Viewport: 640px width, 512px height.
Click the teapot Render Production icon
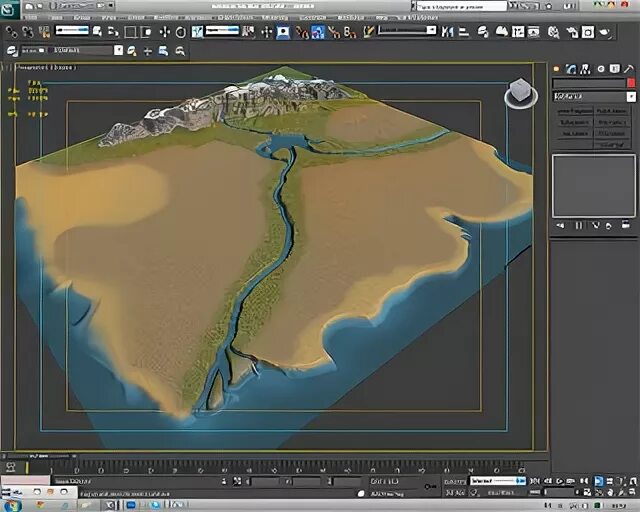click(x=605, y=32)
